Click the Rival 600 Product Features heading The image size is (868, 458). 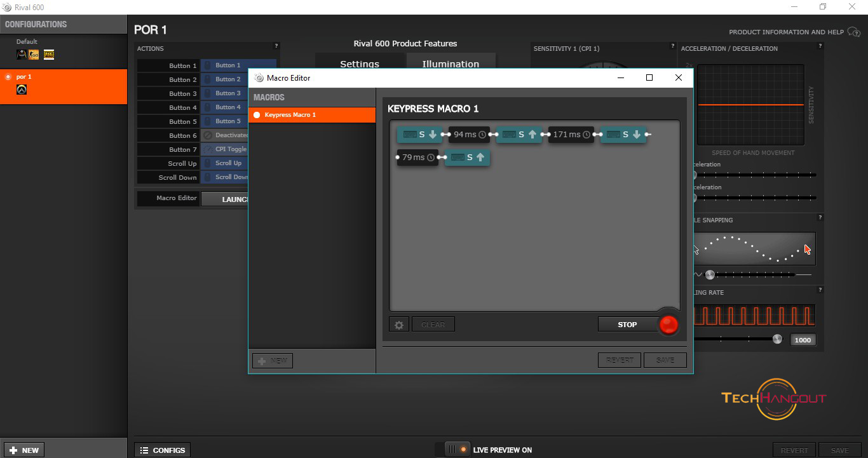click(405, 43)
